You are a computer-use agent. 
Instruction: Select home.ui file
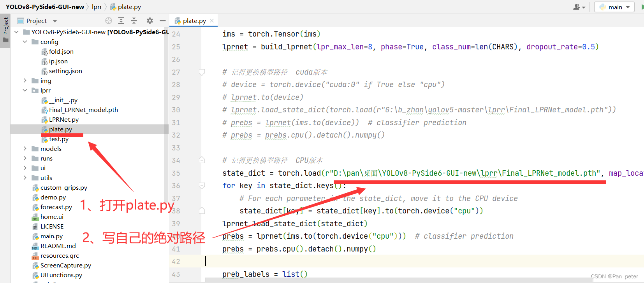pyautogui.click(x=52, y=217)
